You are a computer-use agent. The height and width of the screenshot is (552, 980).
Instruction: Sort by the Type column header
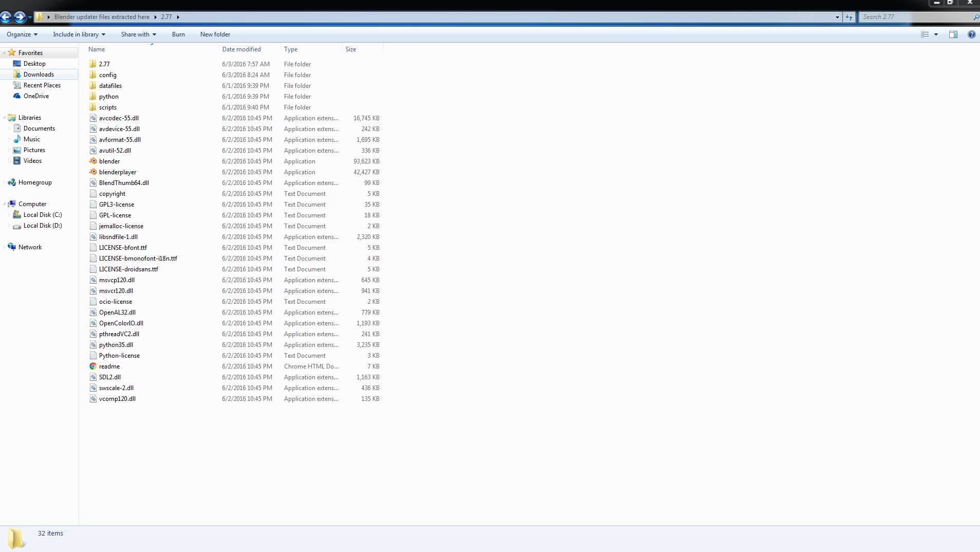(311, 49)
